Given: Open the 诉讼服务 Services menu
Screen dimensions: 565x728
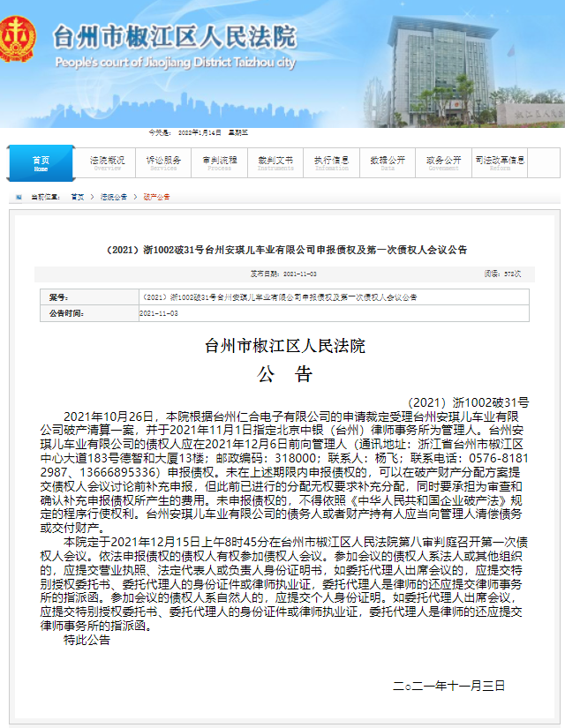Looking at the screenshot, I should coord(163,163).
